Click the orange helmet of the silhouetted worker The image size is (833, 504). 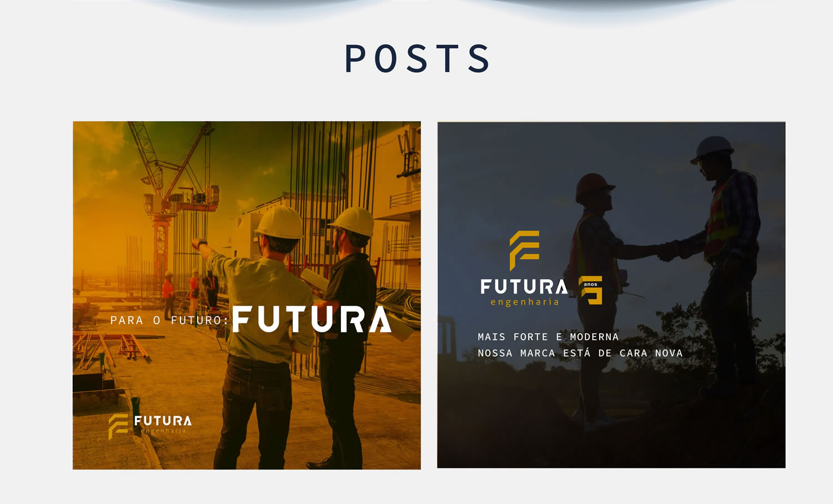[594, 187]
